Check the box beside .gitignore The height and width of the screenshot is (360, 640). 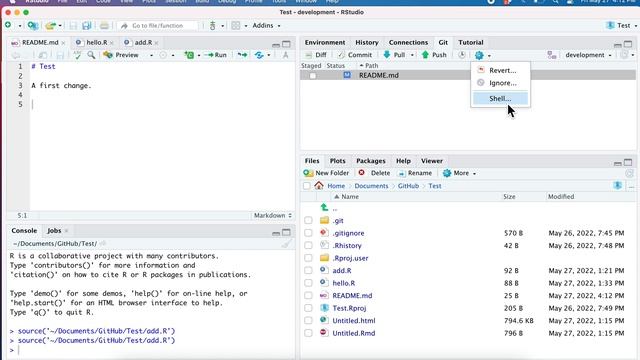(x=308, y=233)
